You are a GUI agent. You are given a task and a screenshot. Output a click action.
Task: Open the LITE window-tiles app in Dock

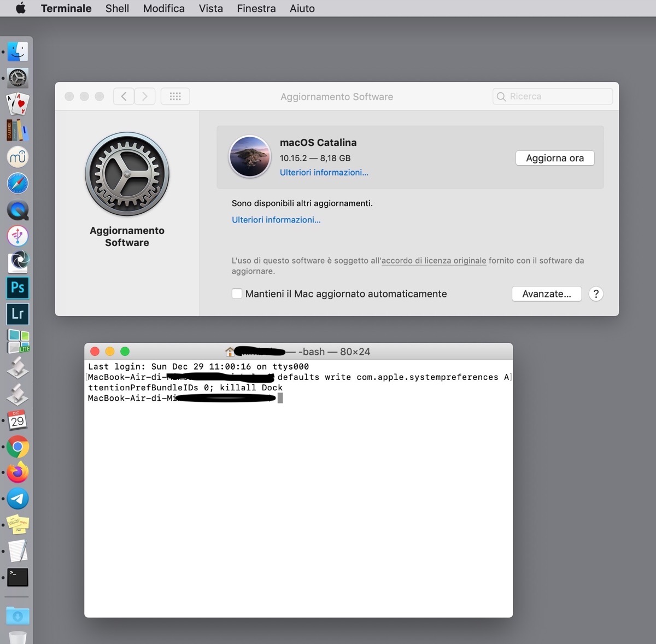17,341
